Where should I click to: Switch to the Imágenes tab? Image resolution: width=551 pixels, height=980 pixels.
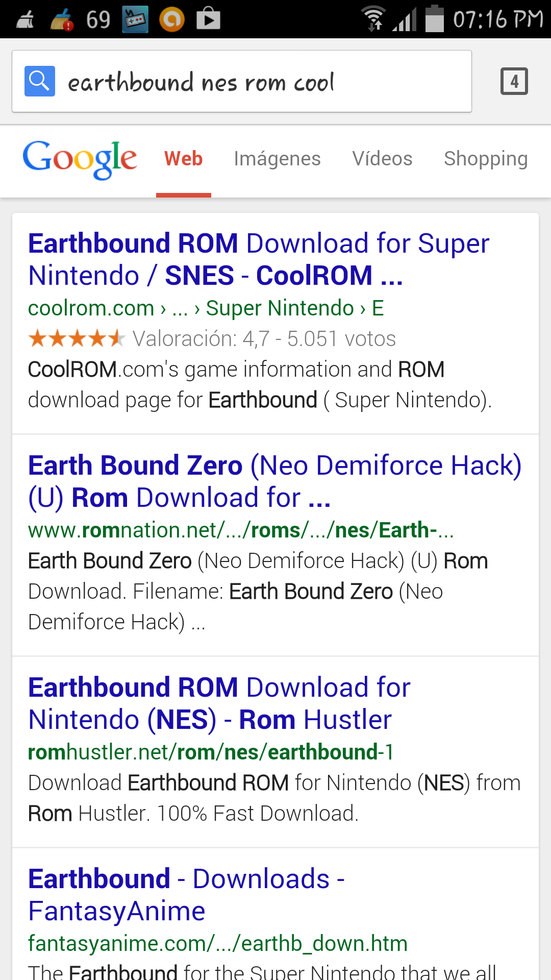point(277,159)
